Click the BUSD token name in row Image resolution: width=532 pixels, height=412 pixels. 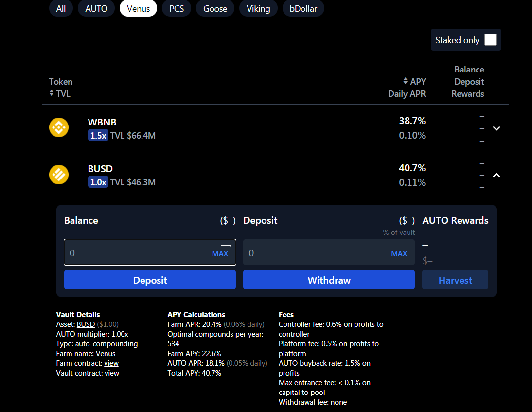pos(100,169)
